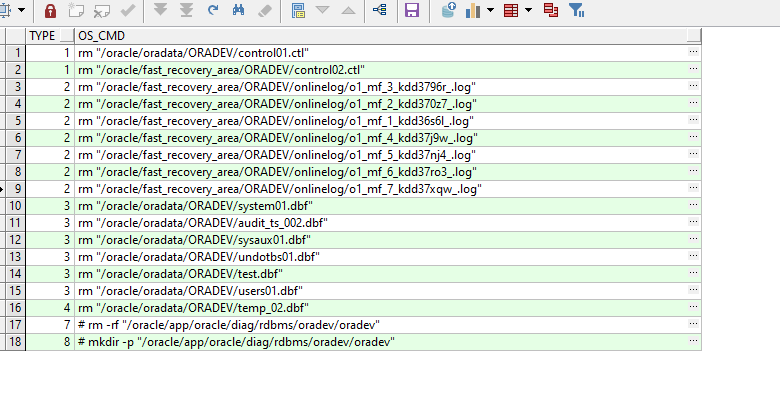Click the top-left grid corner select-all cell
The image size is (780, 396).
click(15, 36)
